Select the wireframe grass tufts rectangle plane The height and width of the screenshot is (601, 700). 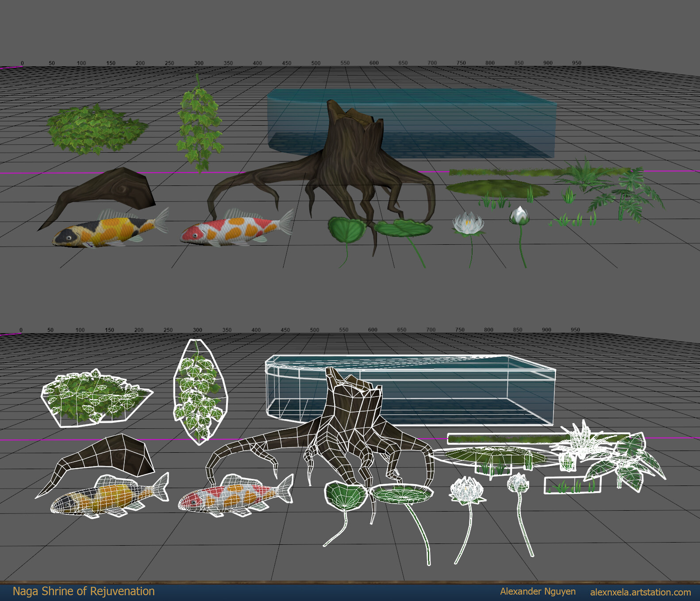click(573, 485)
